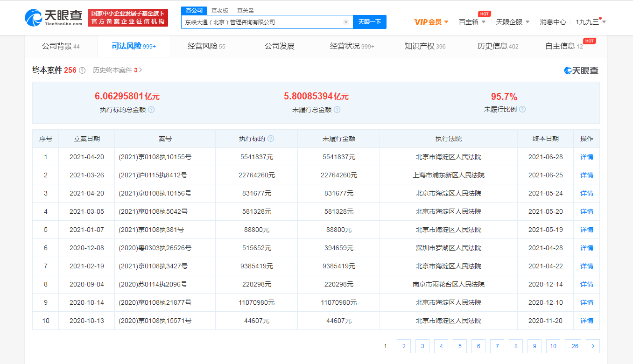Clear the search box with X icon
Viewport: 633px width, 364px height.
345,22
